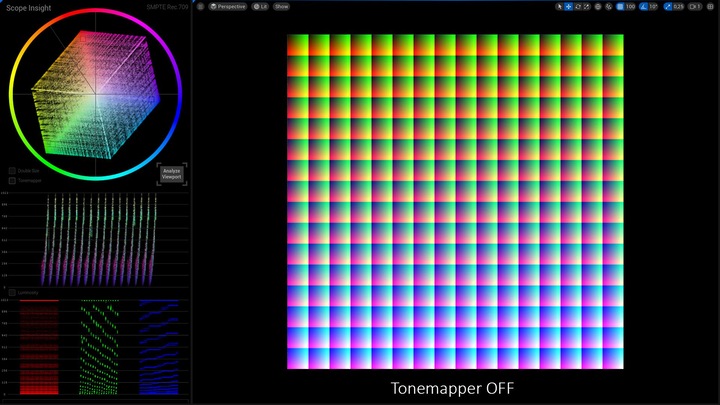720x405 pixels.
Task: Activate the scale gizmo tool
Action: (586, 6)
